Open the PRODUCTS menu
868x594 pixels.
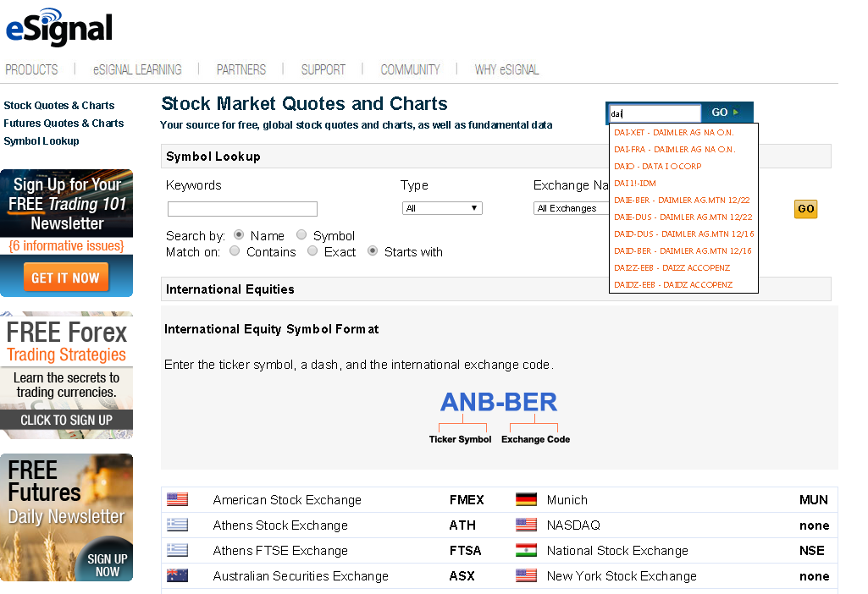pos(31,69)
